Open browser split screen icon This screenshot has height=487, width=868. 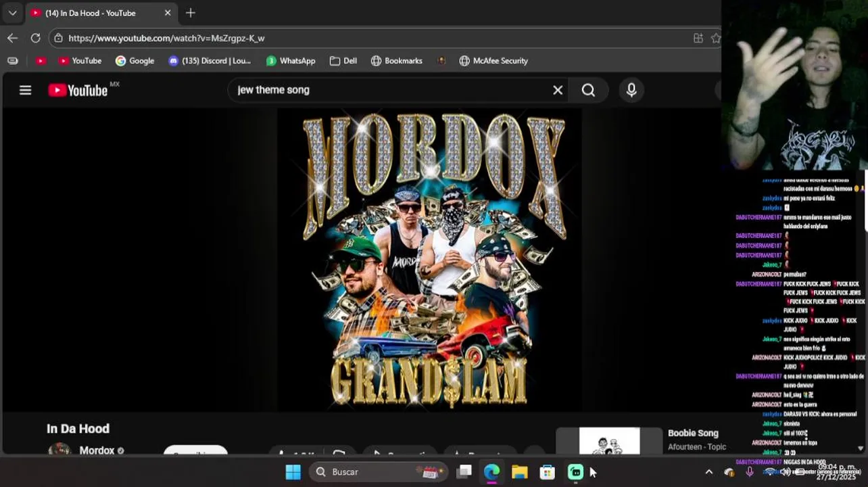(x=698, y=38)
